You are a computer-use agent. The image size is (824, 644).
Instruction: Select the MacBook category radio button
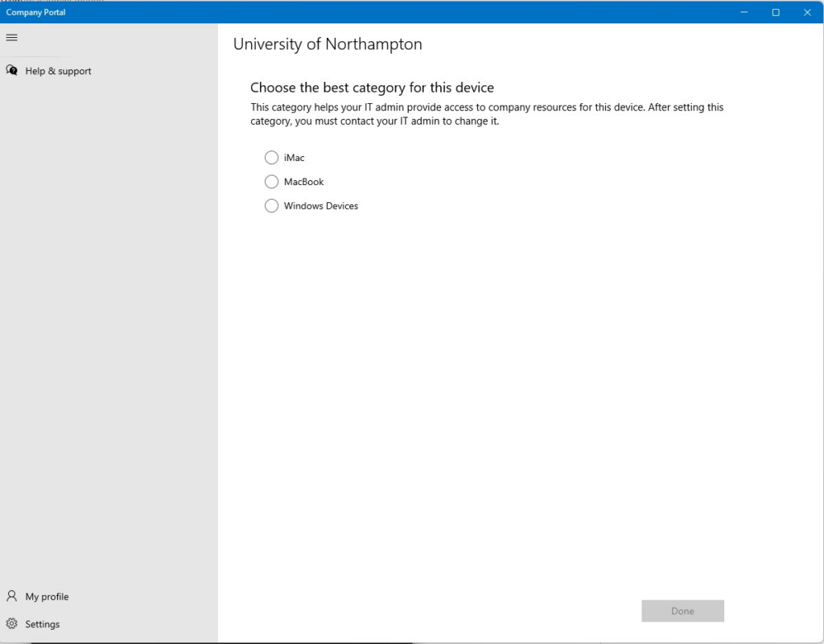271,182
